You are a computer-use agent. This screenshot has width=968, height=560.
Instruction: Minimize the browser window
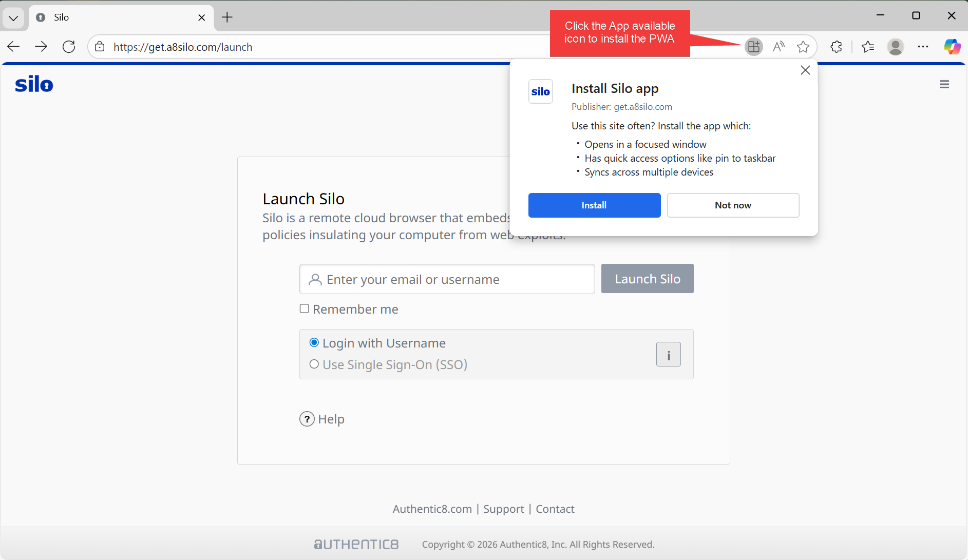point(881,15)
